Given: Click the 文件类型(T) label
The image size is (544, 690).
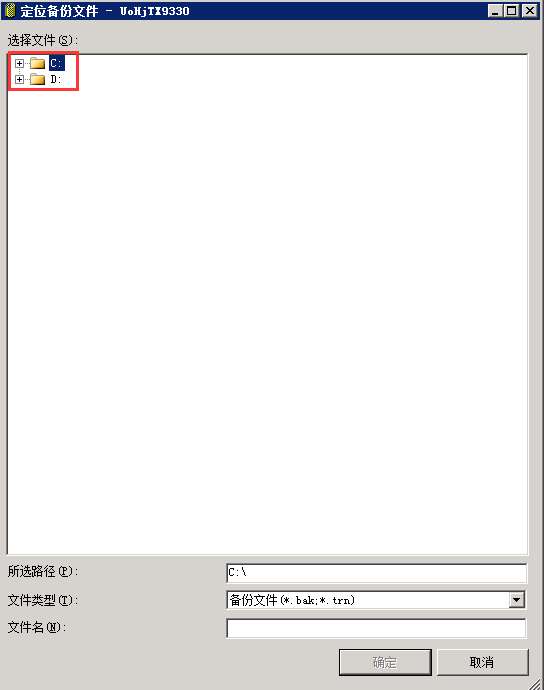Looking at the screenshot, I should (43, 600).
